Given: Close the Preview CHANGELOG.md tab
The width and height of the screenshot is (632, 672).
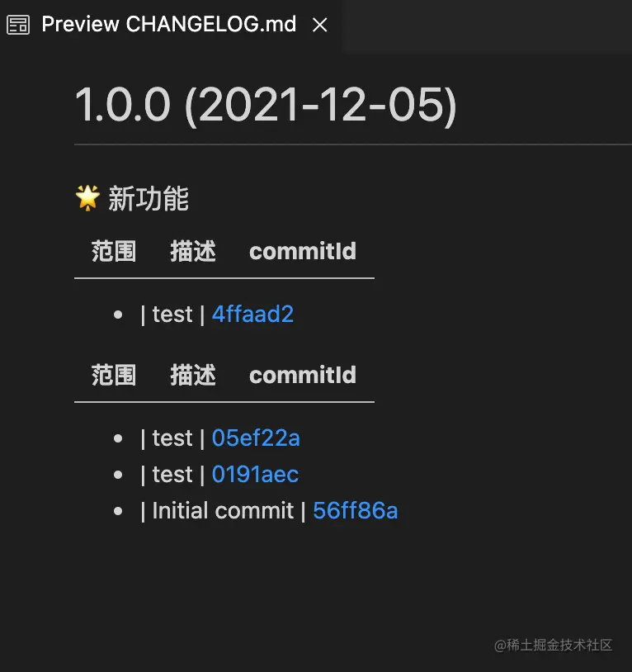Looking at the screenshot, I should [x=320, y=26].
